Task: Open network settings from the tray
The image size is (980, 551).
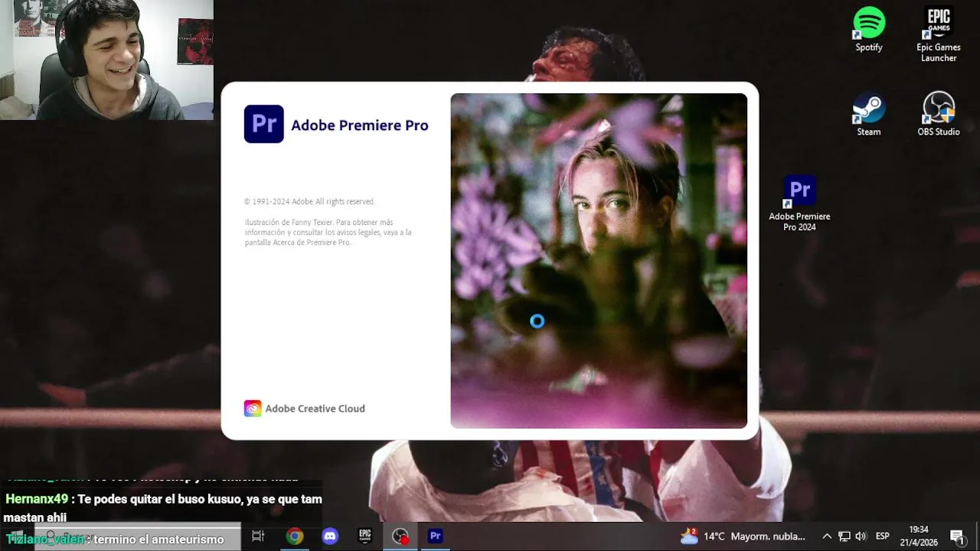Action: [x=844, y=536]
